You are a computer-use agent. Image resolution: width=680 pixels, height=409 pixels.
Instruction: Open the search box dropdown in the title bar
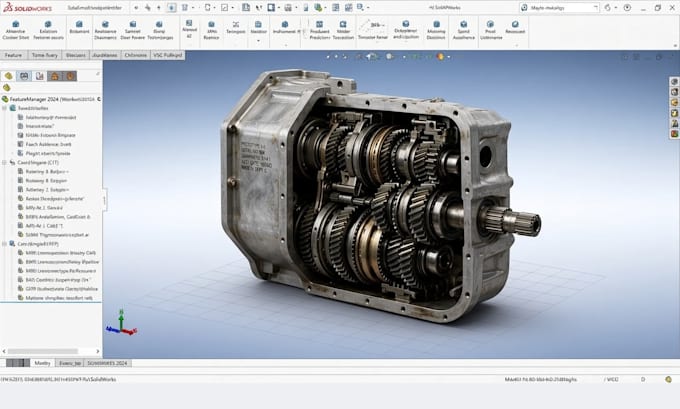pos(595,7)
